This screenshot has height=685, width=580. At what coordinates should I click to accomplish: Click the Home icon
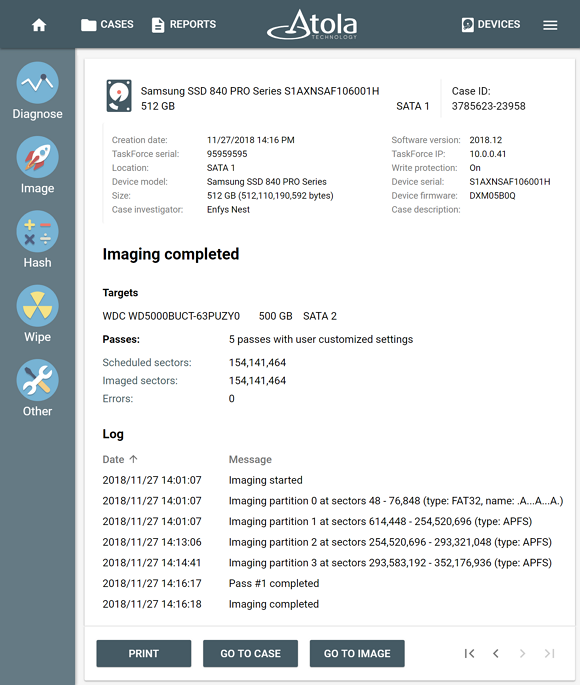tap(39, 25)
